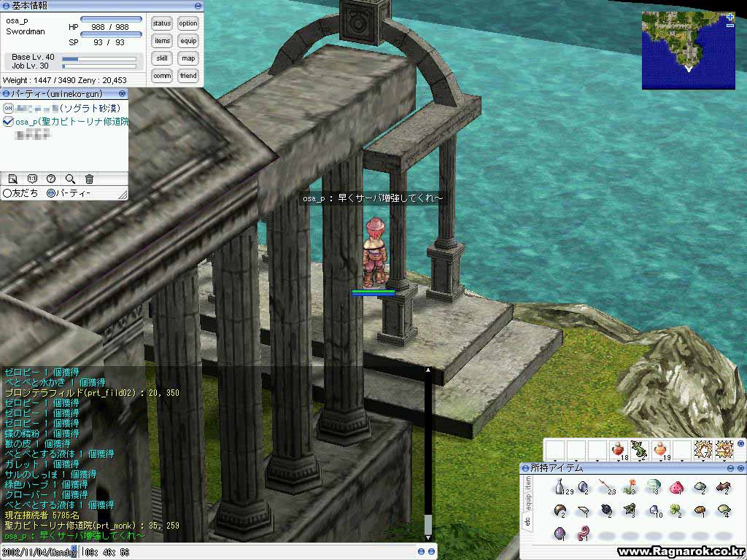Click the SP gauge bar

coord(111,34)
